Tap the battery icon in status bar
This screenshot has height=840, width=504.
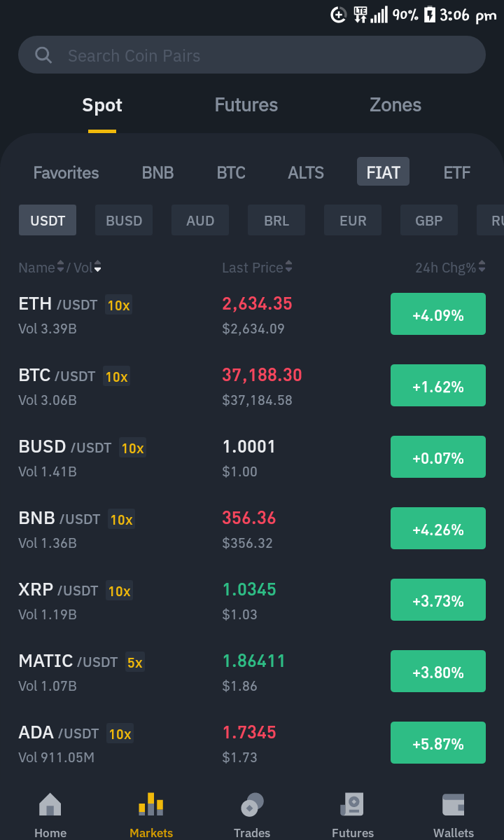click(x=430, y=15)
